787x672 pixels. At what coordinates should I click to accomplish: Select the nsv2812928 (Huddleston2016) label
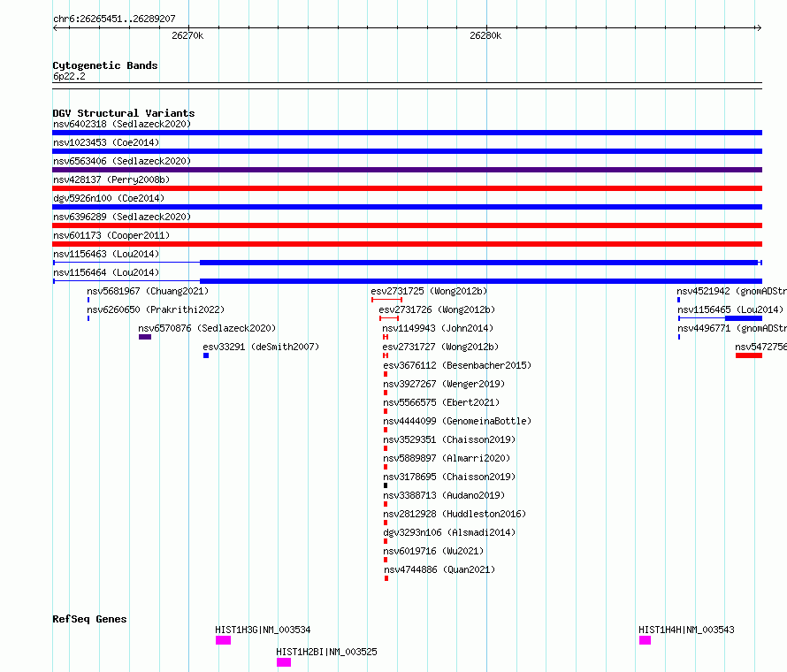pyautogui.click(x=455, y=514)
